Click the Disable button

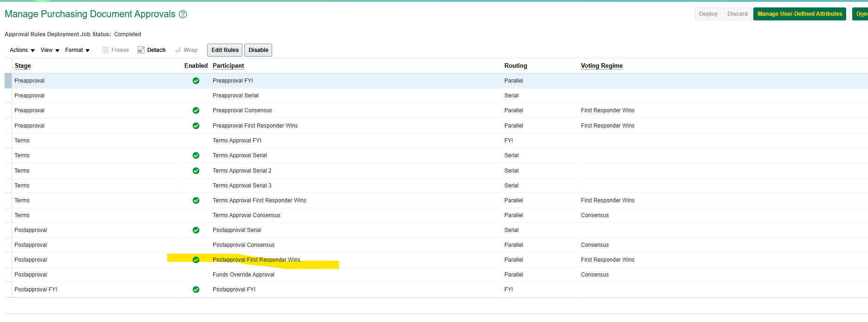tap(258, 50)
